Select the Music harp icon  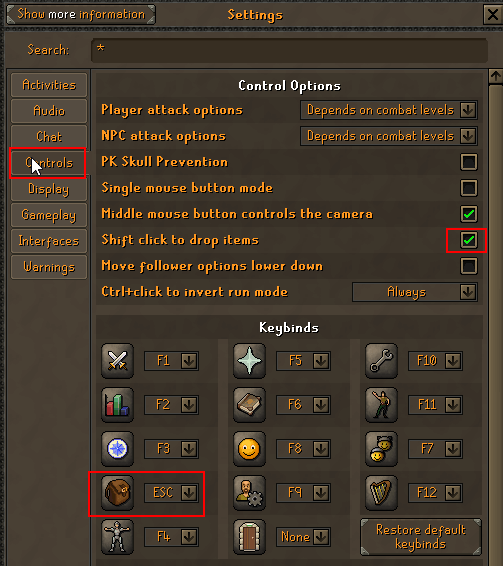click(x=381, y=493)
